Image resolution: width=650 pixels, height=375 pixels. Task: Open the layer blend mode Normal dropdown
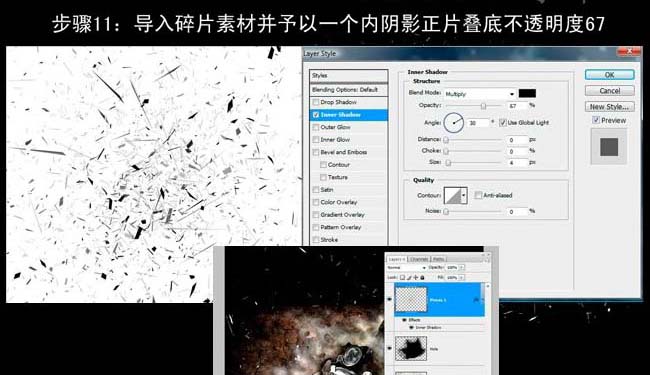406,268
